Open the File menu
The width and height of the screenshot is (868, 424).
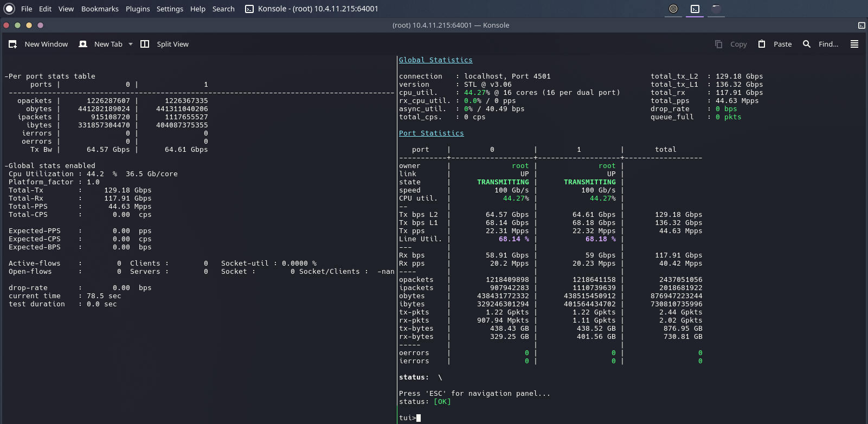[27, 9]
